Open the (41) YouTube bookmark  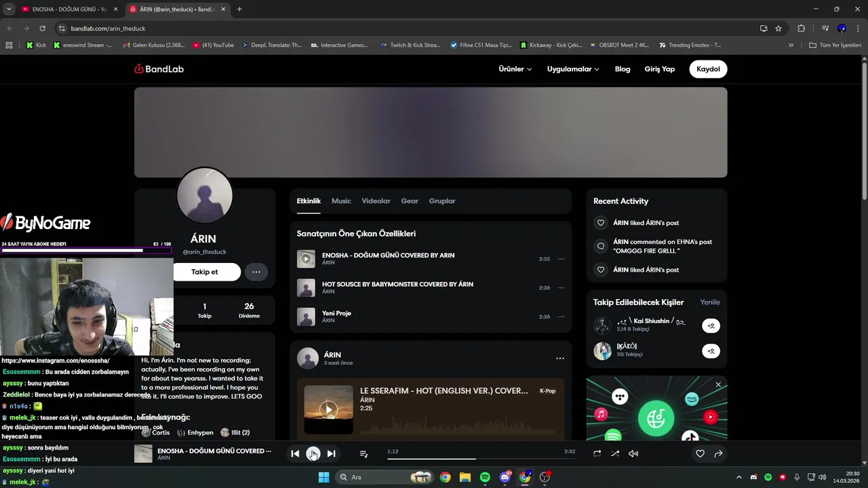tap(214, 45)
